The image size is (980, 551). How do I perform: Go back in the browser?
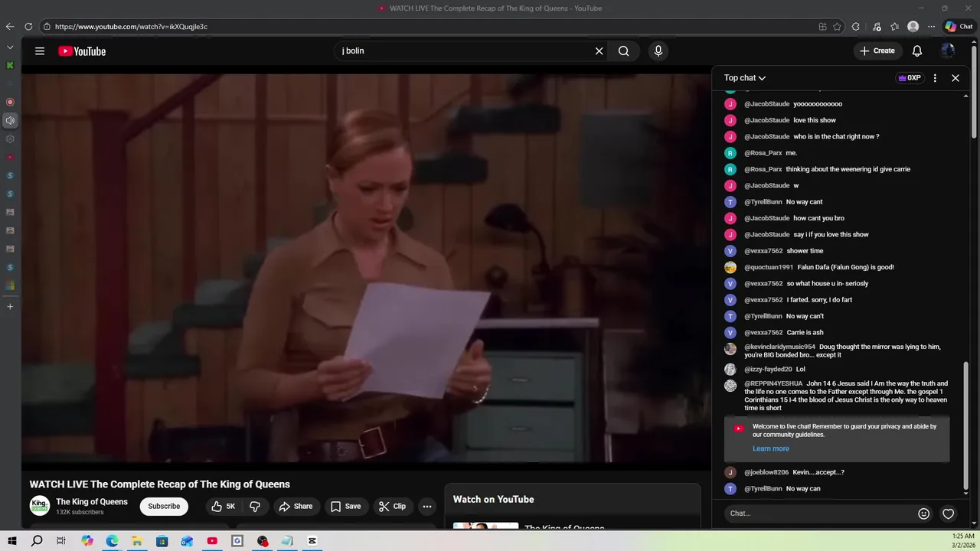pos(10,27)
